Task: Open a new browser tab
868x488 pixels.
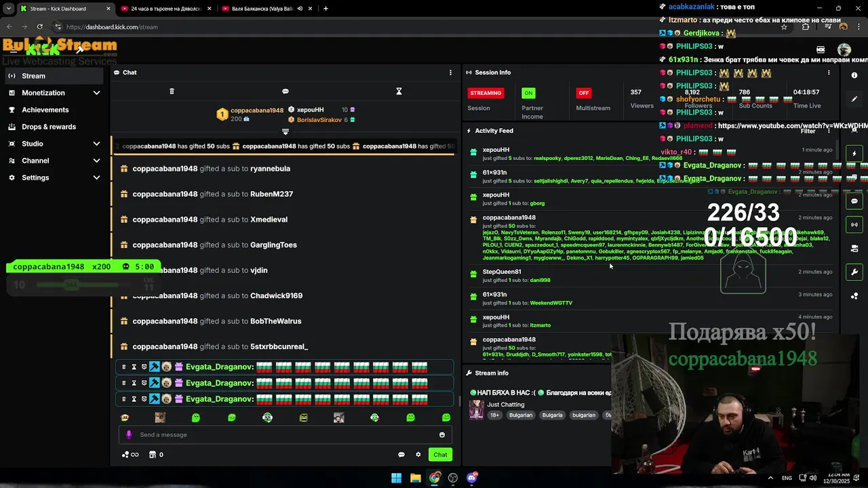Action: point(326,9)
